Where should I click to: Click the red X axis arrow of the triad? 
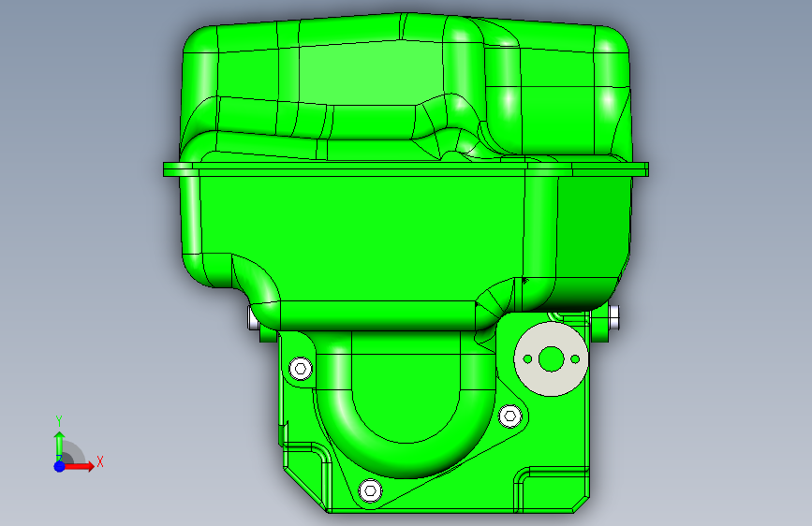click(79, 466)
